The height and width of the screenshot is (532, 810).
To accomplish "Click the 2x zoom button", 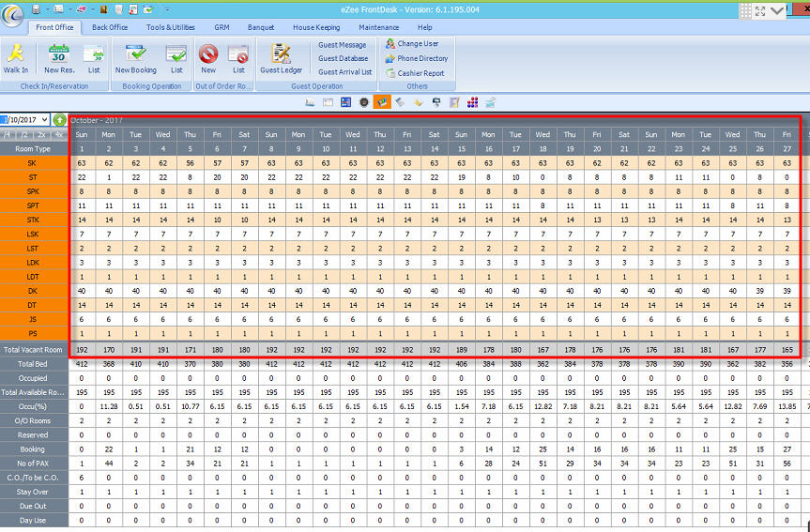I will 42,134.
